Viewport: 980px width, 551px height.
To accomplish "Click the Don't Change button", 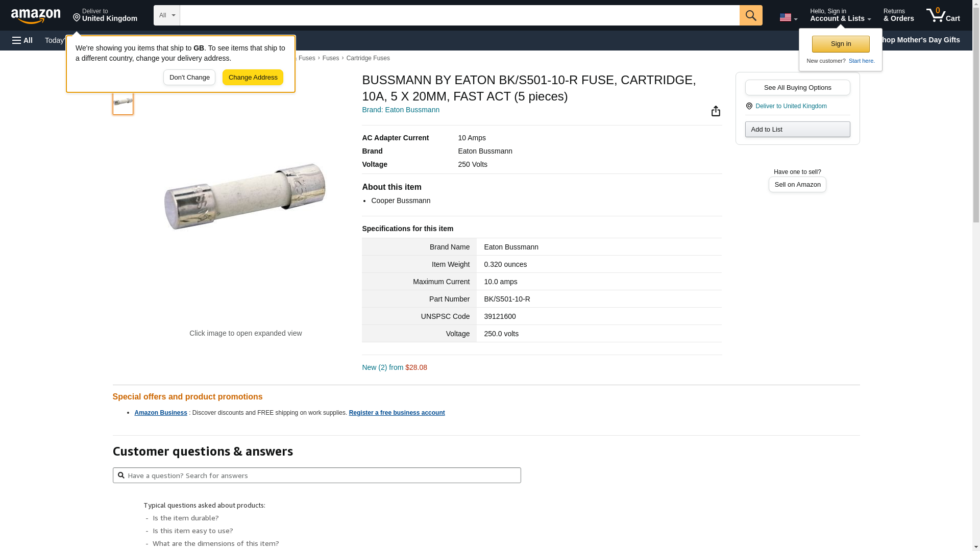I will point(189,78).
